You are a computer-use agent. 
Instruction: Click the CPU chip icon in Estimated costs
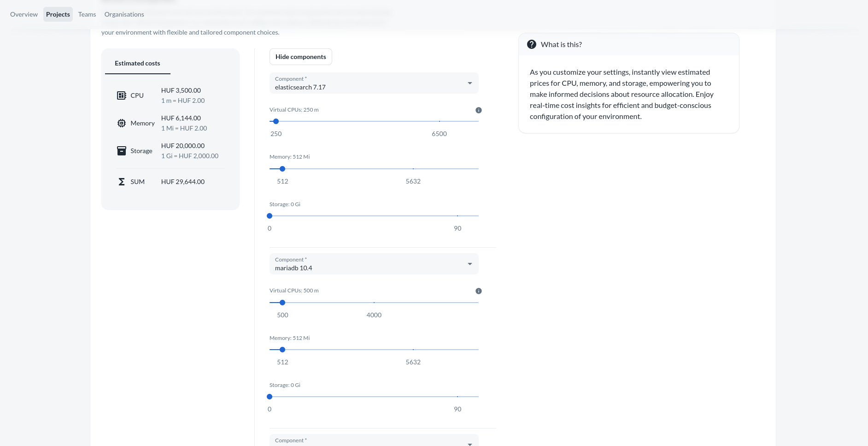tap(121, 95)
